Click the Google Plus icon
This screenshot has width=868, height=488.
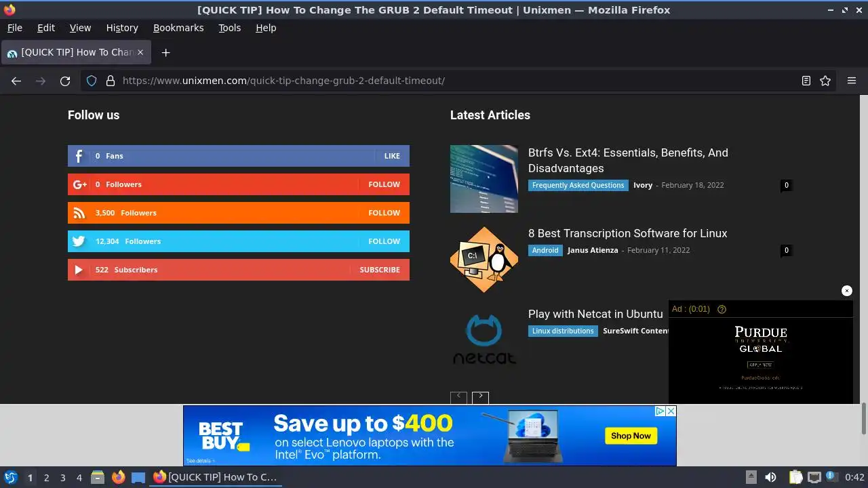[x=79, y=184]
